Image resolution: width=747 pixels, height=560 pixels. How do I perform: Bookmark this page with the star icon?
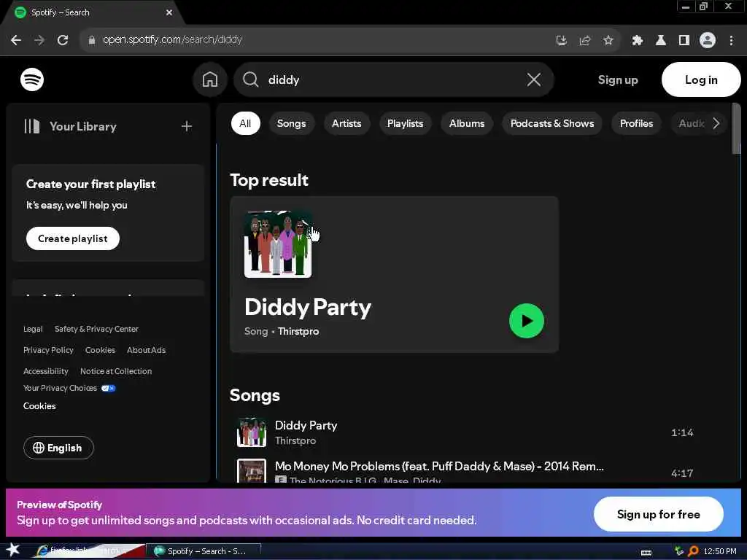[x=608, y=41]
